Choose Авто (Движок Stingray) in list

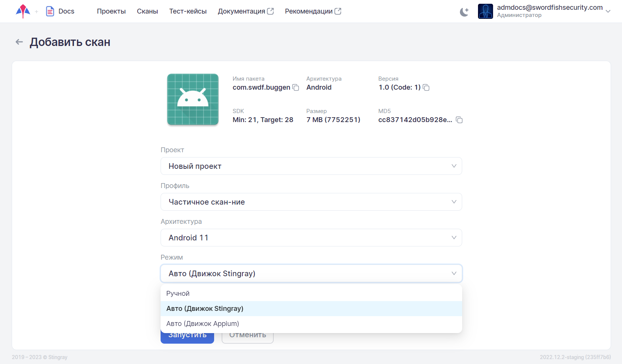(205, 309)
